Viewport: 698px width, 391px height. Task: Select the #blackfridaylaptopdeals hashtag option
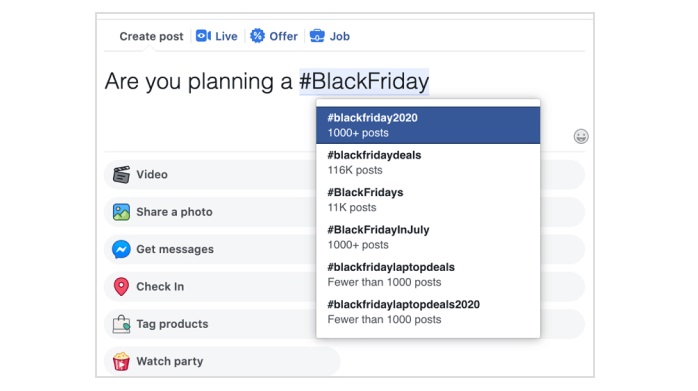pos(428,275)
